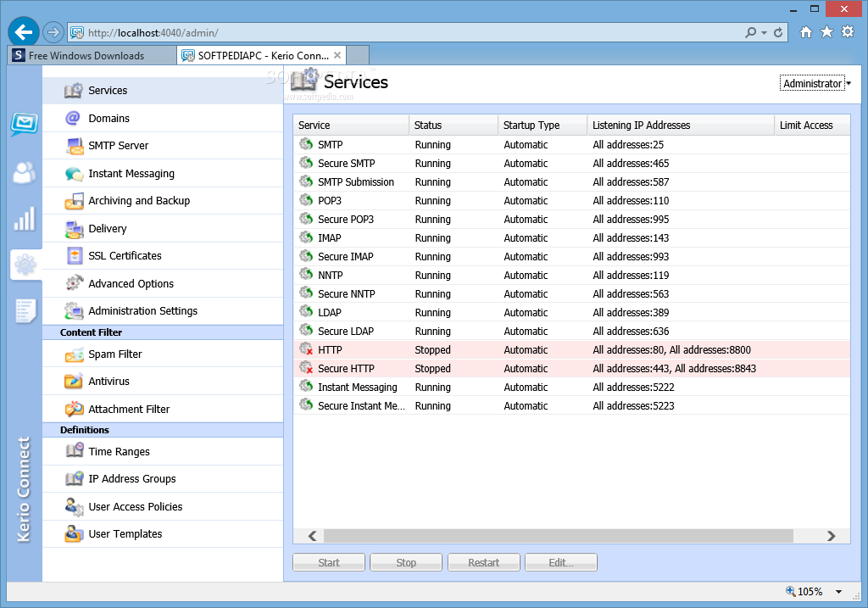
Task: Open the Logs document icon in left rail
Action: (x=25, y=310)
